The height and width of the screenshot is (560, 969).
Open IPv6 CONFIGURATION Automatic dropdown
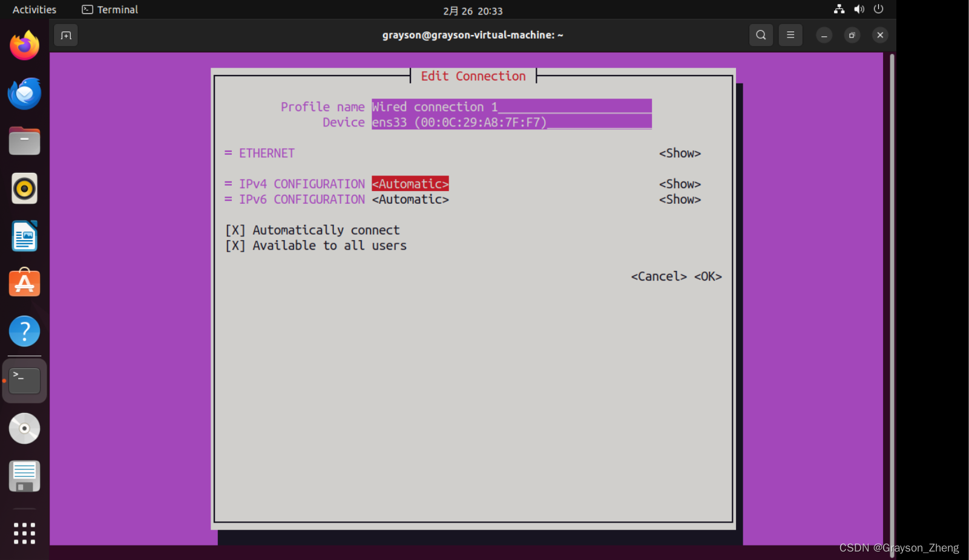410,200
